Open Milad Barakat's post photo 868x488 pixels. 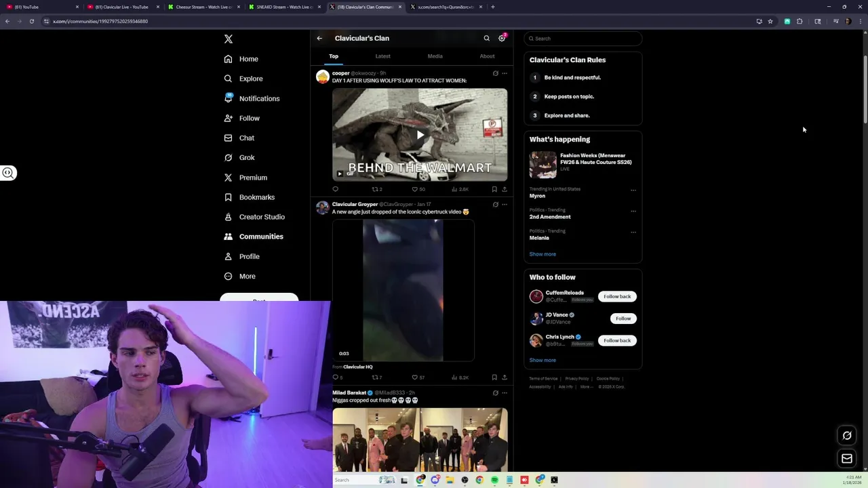click(420, 440)
